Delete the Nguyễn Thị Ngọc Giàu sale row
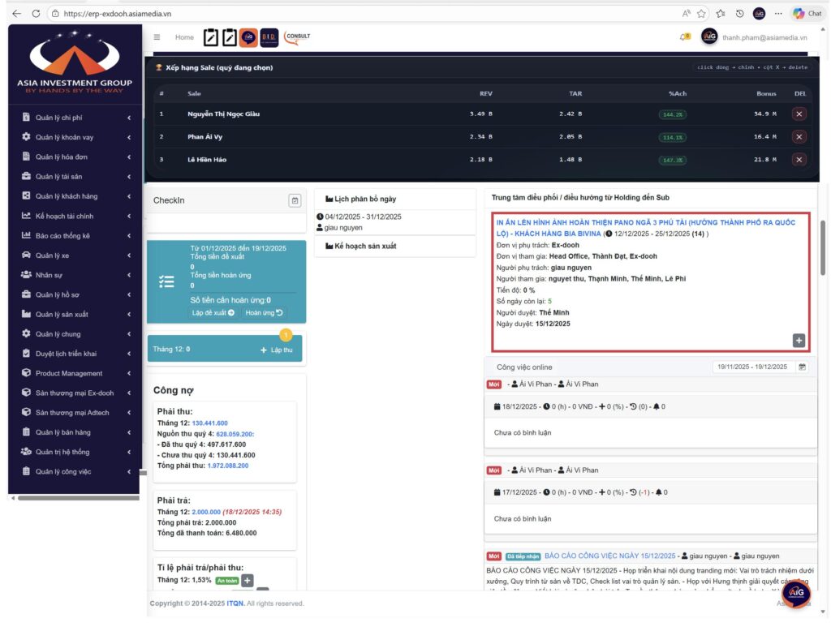The image size is (831, 644). click(799, 114)
